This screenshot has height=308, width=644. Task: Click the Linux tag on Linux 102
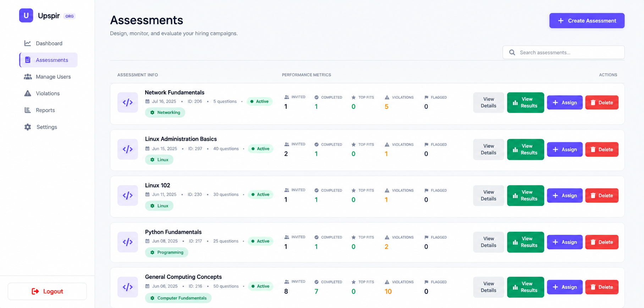tap(159, 206)
